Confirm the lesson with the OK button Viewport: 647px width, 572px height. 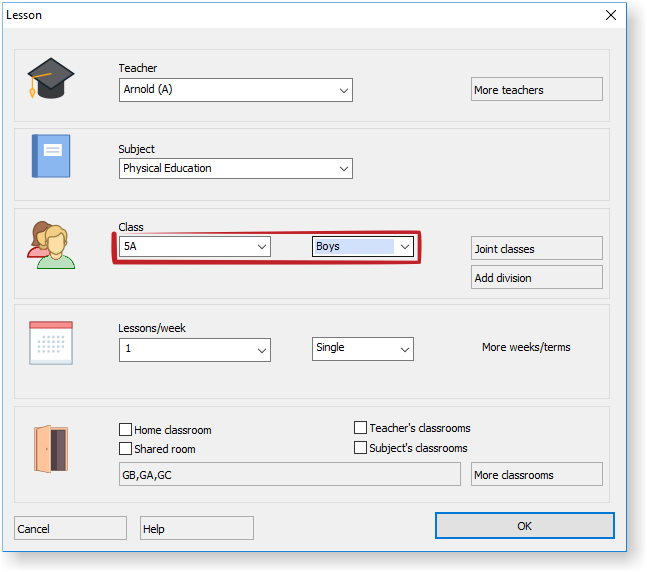[524, 526]
